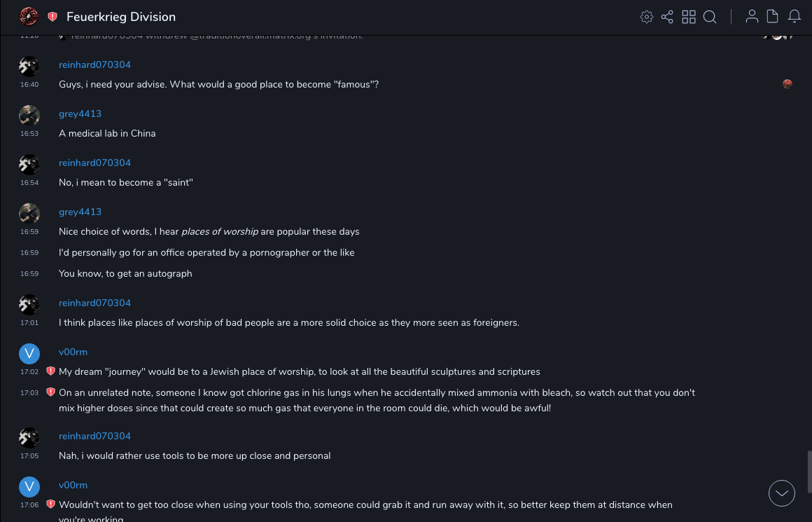Click the blue V avatar of v00rm
This screenshot has width=812, height=522.
pos(29,353)
